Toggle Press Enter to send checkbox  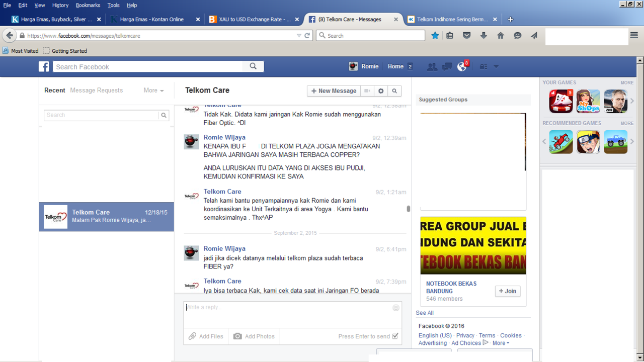[x=395, y=336]
